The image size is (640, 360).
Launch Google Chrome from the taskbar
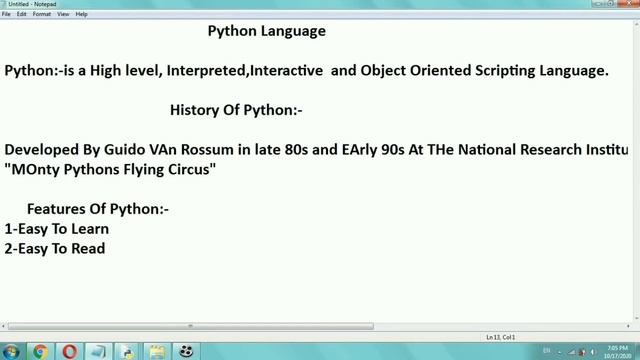click(x=40, y=351)
